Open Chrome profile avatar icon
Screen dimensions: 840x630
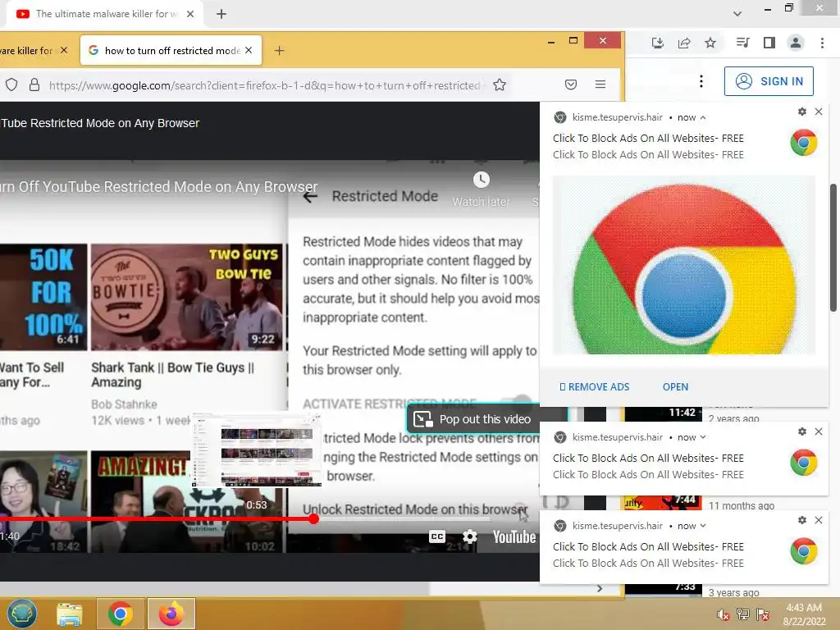[x=796, y=43]
